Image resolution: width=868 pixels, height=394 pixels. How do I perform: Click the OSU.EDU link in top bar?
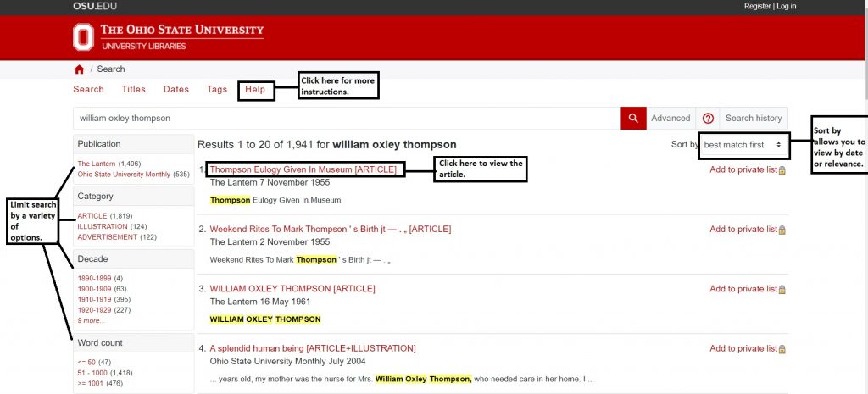95,6
